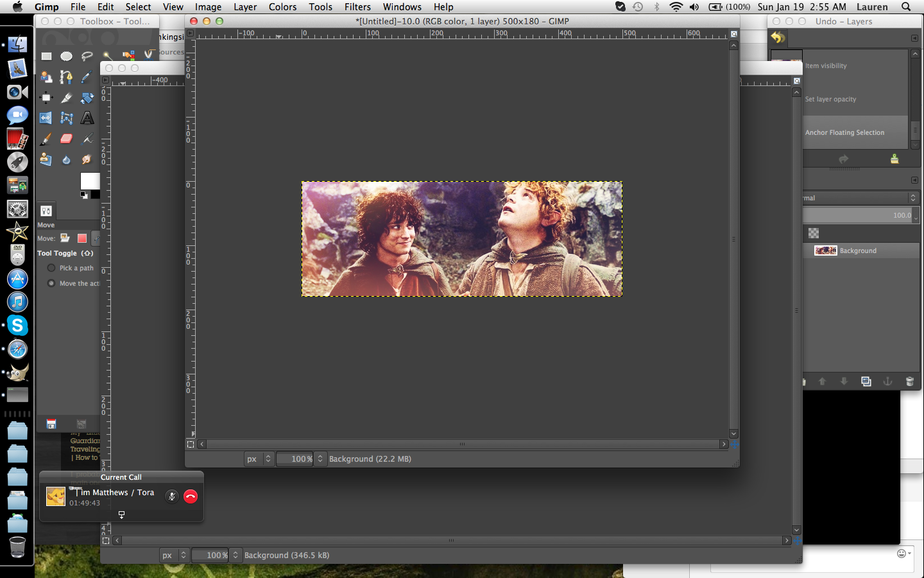The height and width of the screenshot is (578, 924).
Task: Open the Filters menu
Action: click(x=357, y=7)
